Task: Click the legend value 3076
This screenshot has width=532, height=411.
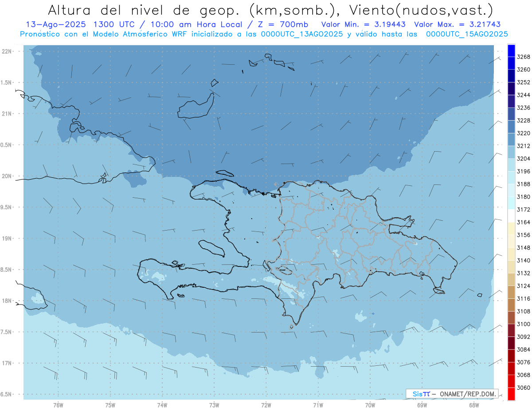Action: (x=524, y=362)
